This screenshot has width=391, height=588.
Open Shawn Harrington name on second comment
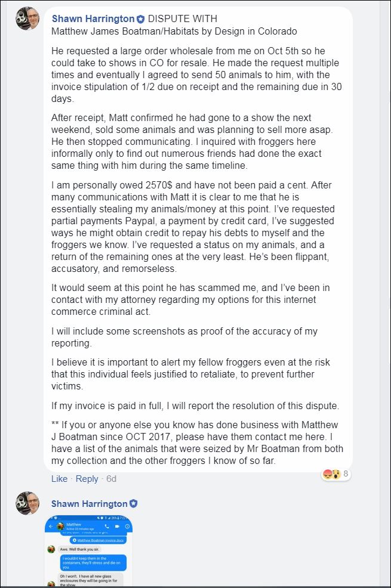coord(90,504)
